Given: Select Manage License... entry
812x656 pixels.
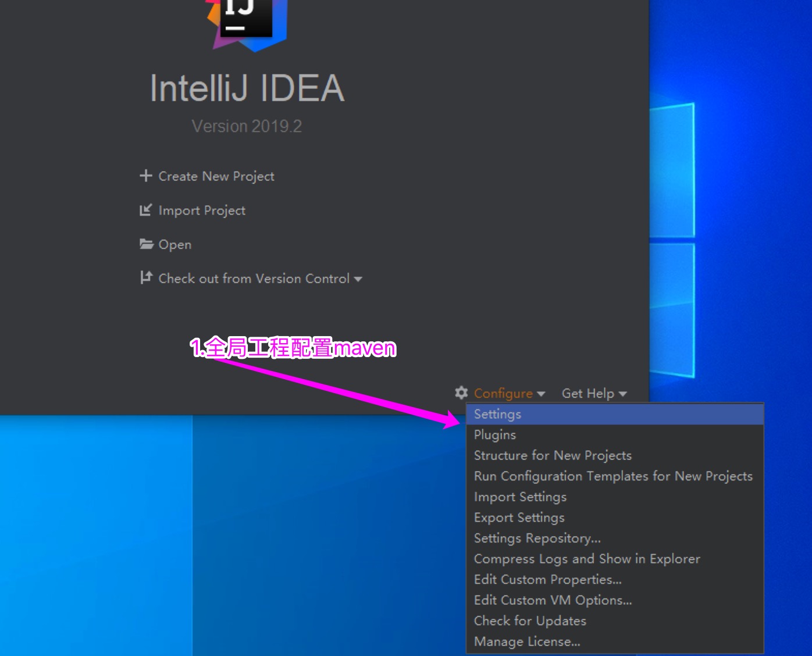Looking at the screenshot, I should pos(615,641).
